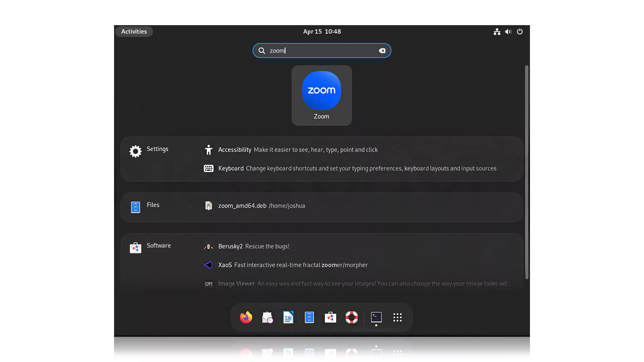The image size is (644, 362).
Task: Click the Keyboard settings icon
Action: click(208, 168)
